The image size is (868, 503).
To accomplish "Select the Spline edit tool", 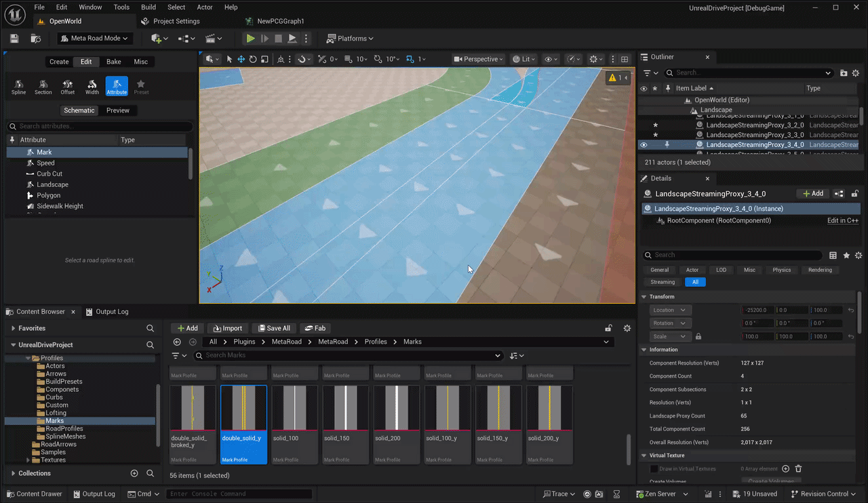I will pyautogui.click(x=18, y=87).
